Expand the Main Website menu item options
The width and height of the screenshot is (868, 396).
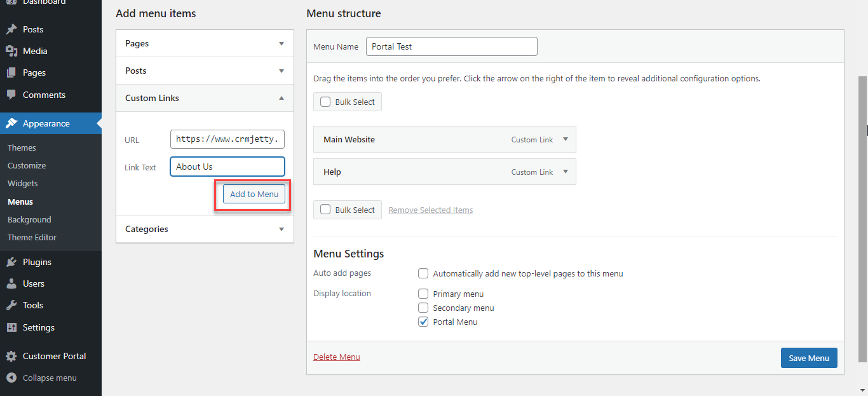(566, 139)
